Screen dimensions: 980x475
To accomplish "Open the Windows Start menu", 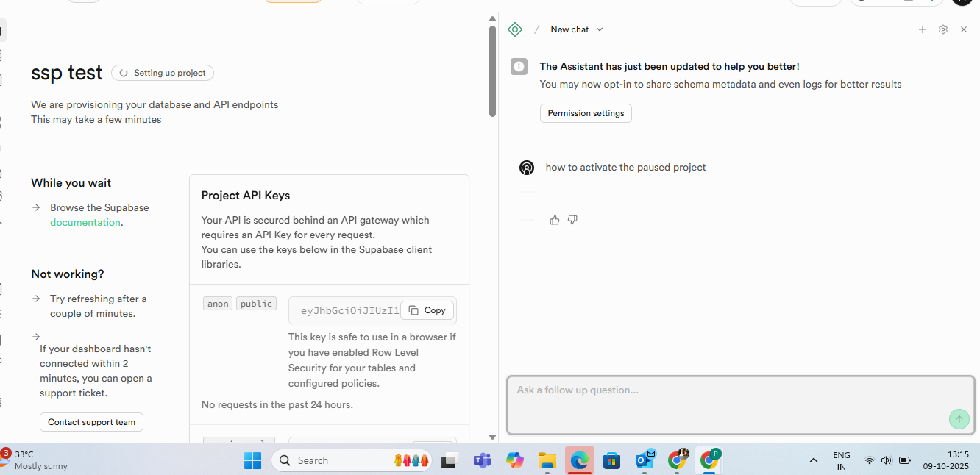I will (252, 460).
